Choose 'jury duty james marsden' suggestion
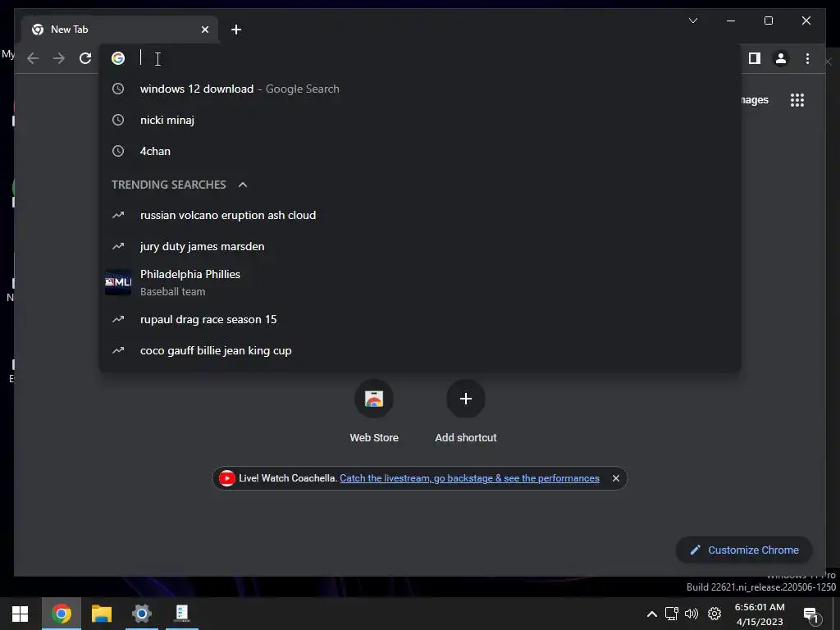This screenshot has height=630, width=840. 420,246
